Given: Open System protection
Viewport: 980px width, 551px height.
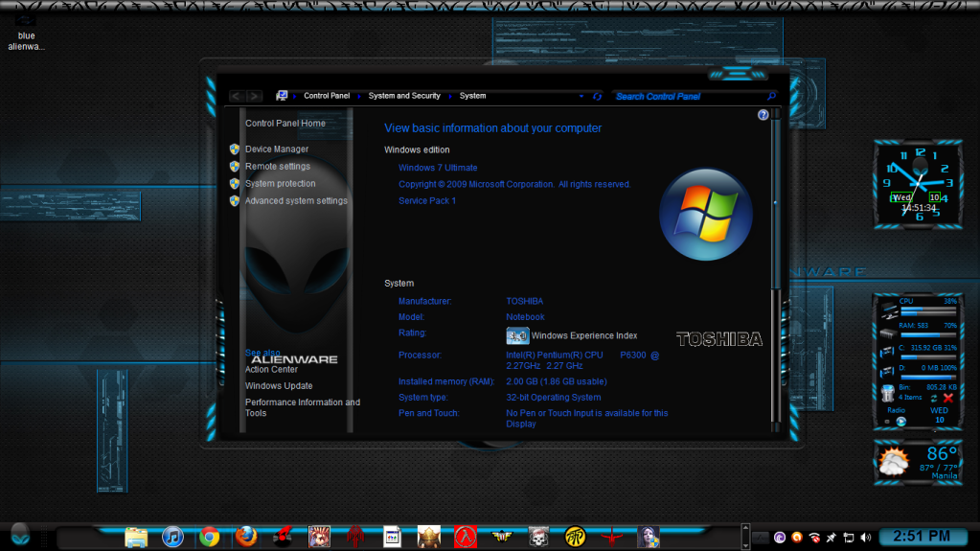Looking at the screenshot, I should point(280,183).
